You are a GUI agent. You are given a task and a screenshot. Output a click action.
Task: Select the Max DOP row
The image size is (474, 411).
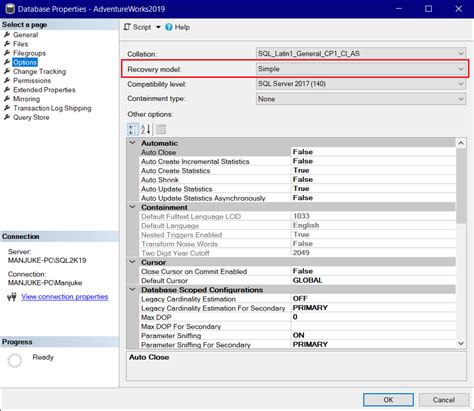(297, 317)
